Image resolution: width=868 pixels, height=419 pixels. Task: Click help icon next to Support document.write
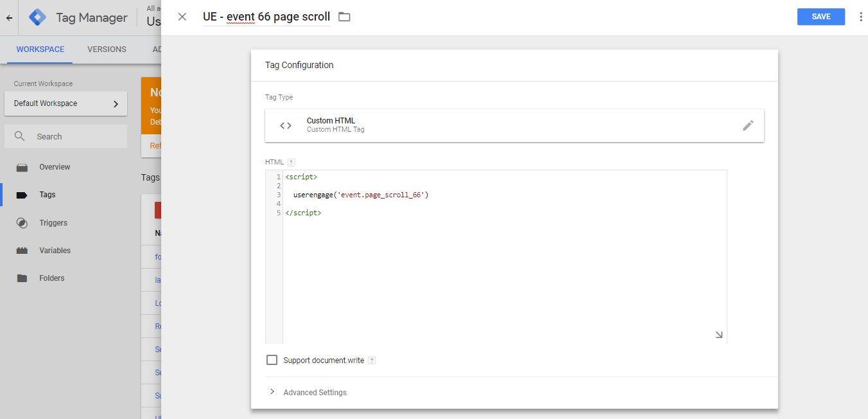(372, 361)
